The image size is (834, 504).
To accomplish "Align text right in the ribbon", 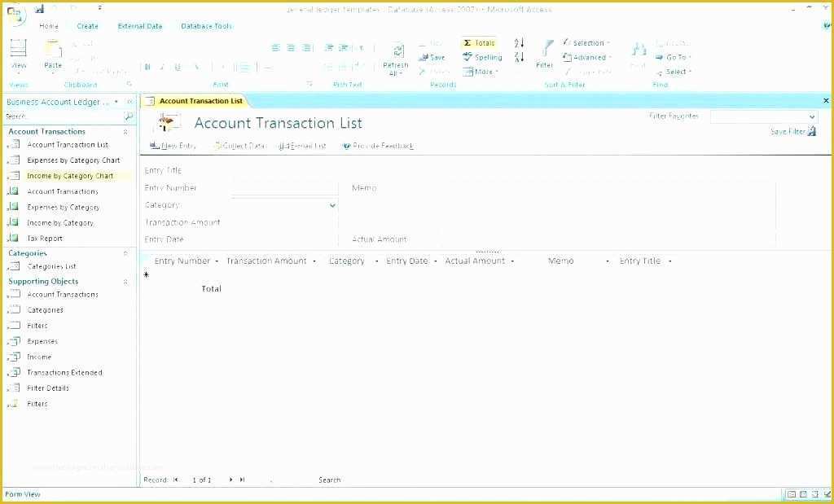I will (307, 48).
